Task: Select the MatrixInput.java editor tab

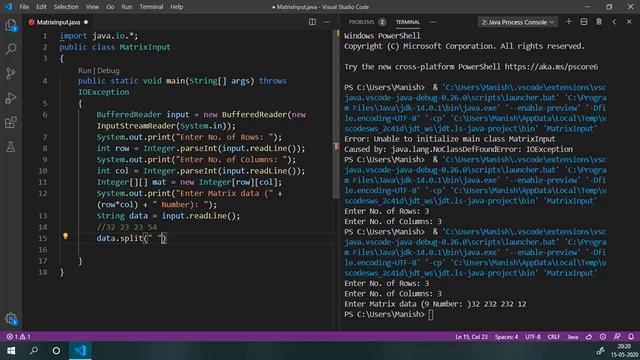Action: (58, 22)
